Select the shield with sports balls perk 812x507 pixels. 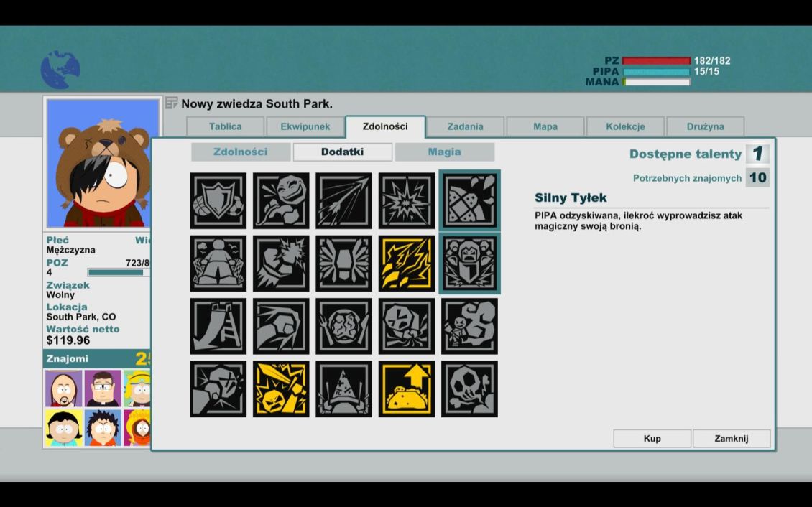click(x=218, y=201)
